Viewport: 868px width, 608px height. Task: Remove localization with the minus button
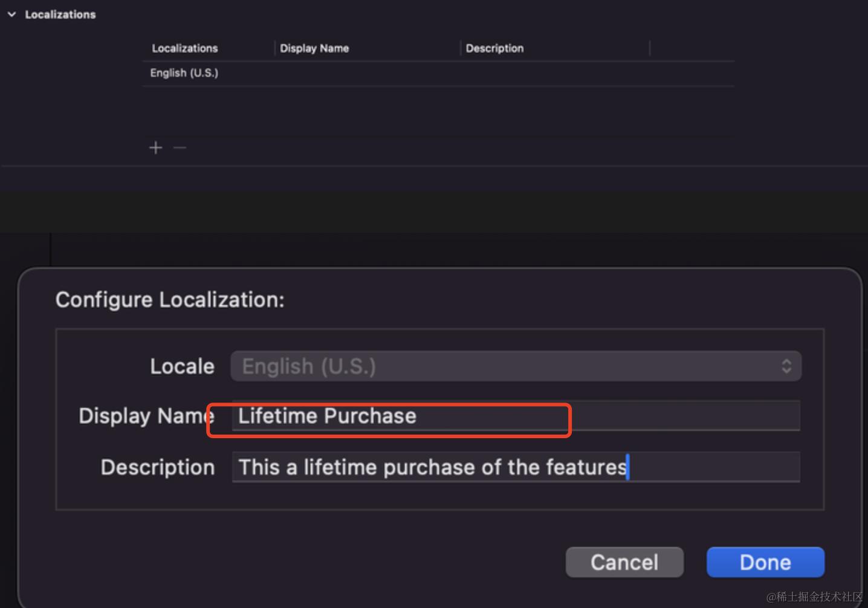tap(180, 147)
